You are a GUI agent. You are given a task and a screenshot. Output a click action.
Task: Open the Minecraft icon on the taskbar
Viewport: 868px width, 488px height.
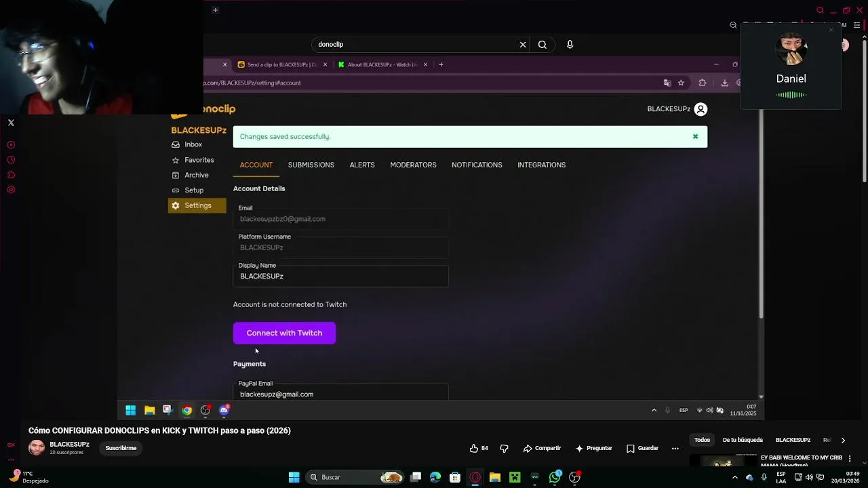515,477
